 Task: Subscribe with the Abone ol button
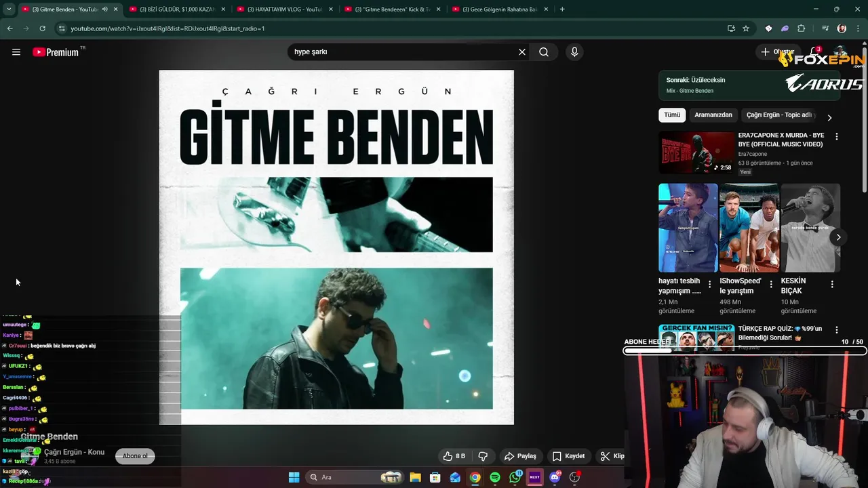point(135,456)
